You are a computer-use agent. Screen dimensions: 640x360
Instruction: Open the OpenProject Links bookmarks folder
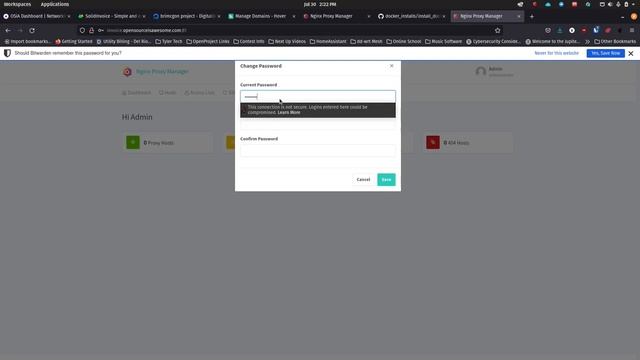tap(208, 41)
